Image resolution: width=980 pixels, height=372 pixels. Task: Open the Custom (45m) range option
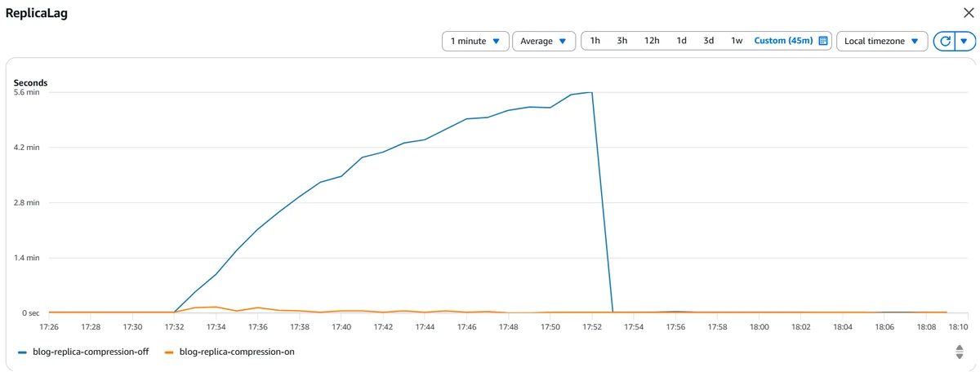click(x=783, y=41)
